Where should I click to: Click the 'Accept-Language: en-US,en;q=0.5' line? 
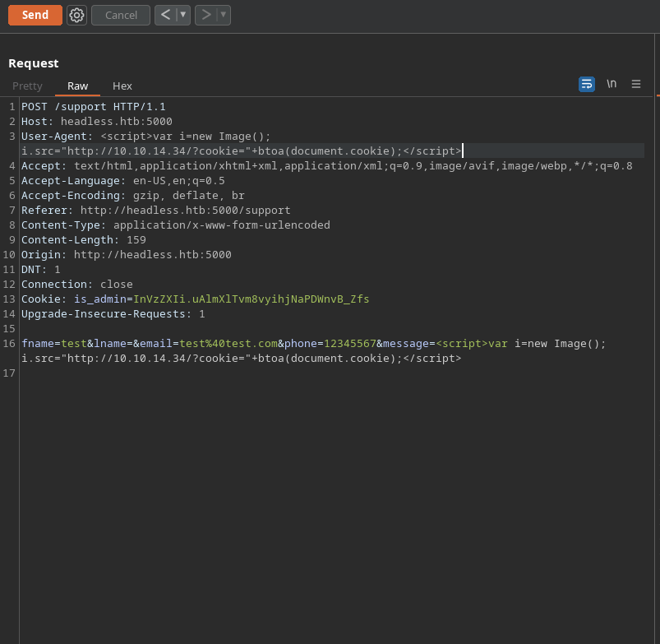[x=123, y=181]
